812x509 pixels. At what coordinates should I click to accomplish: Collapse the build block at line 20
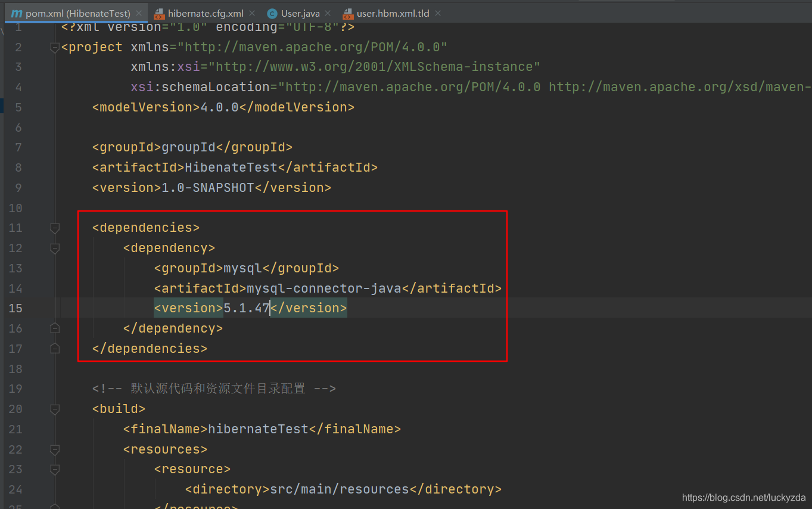(55, 409)
